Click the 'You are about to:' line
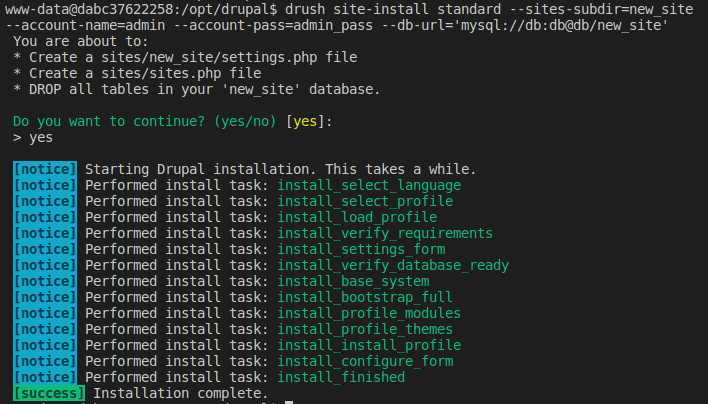 tap(80, 42)
